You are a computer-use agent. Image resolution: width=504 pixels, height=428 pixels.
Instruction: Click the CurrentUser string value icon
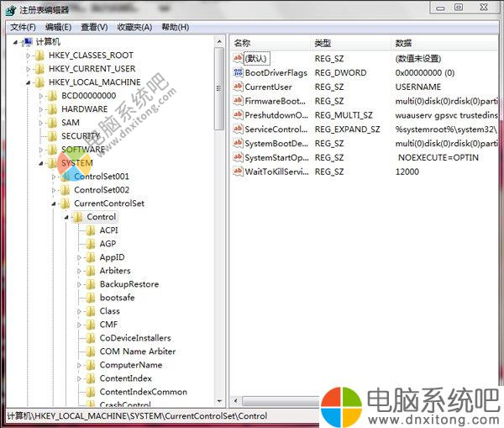tap(238, 87)
